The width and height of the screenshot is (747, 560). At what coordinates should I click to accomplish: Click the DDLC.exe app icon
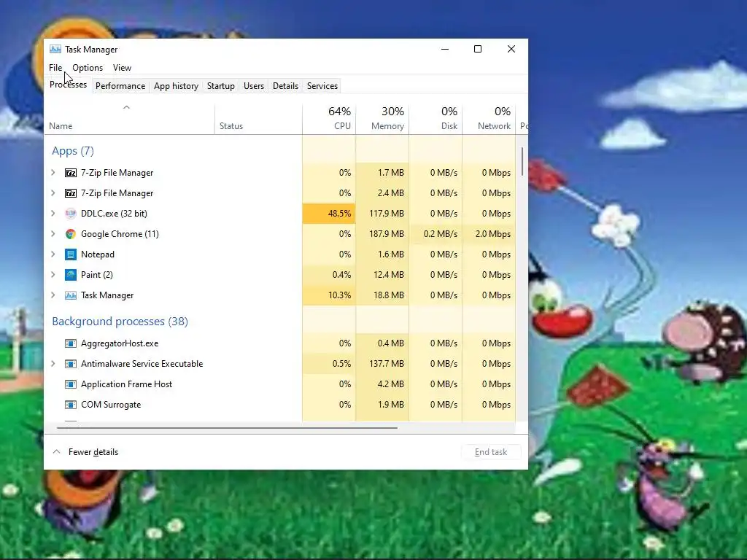pyautogui.click(x=71, y=214)
